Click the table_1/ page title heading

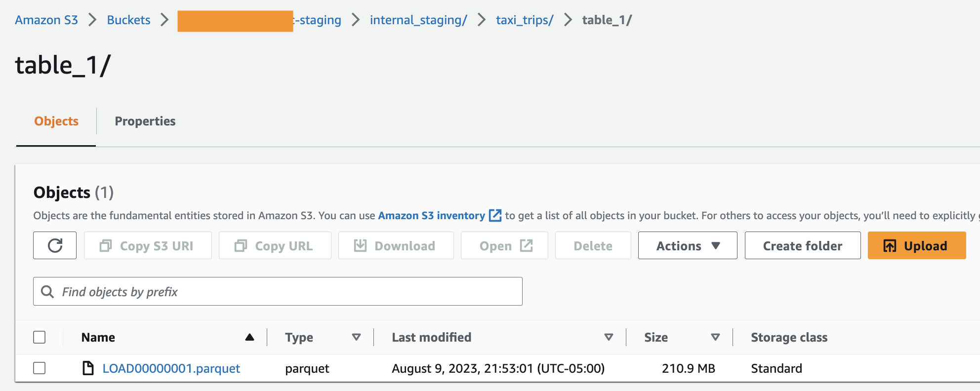63,65
